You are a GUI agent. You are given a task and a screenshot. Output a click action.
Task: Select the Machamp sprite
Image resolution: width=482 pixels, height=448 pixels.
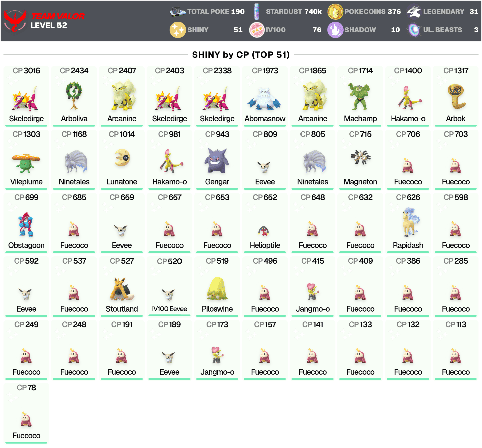click(x=359, y=97)
